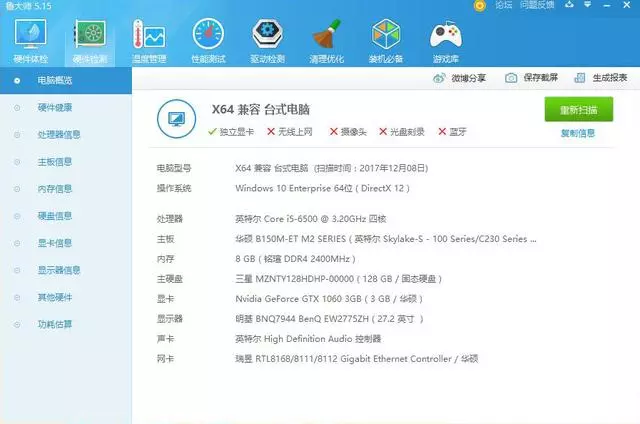Open the 硬件体检 hardware checkup icon
Screen dimensions: 640x424
click(31, 40)
